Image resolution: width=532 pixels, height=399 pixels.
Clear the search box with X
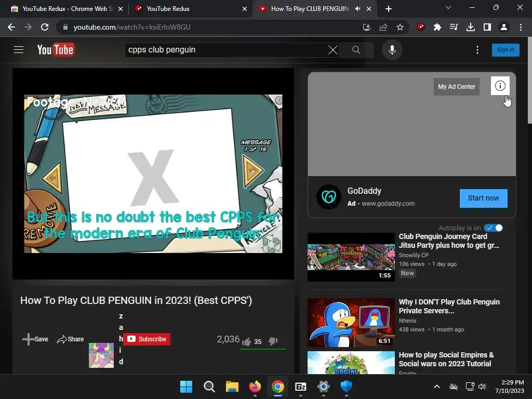pyautogui.click(x=333, y=50)
